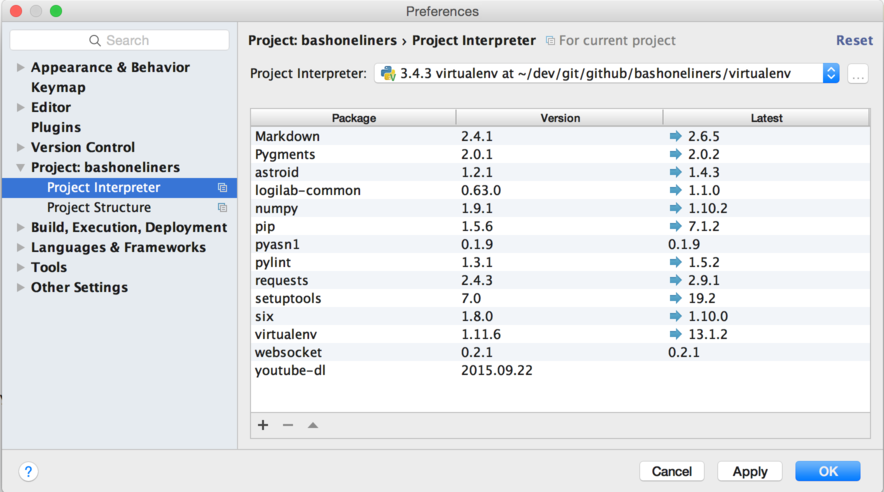Image resolution: width=884 pixels, height=492 pixels.
Task: Click the upgrade package arrow icon
Action: pyautogui.click(x=313, y=425)
